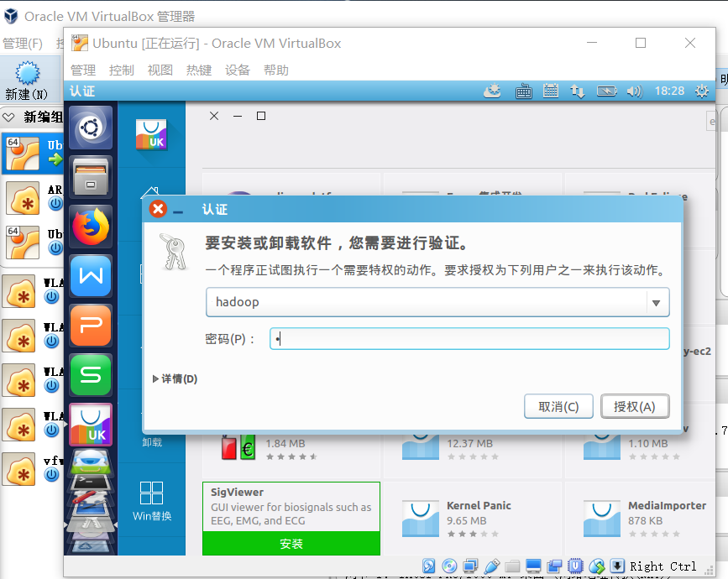
Task: Open 热键 menu in VM window
Action: [199, 70]
